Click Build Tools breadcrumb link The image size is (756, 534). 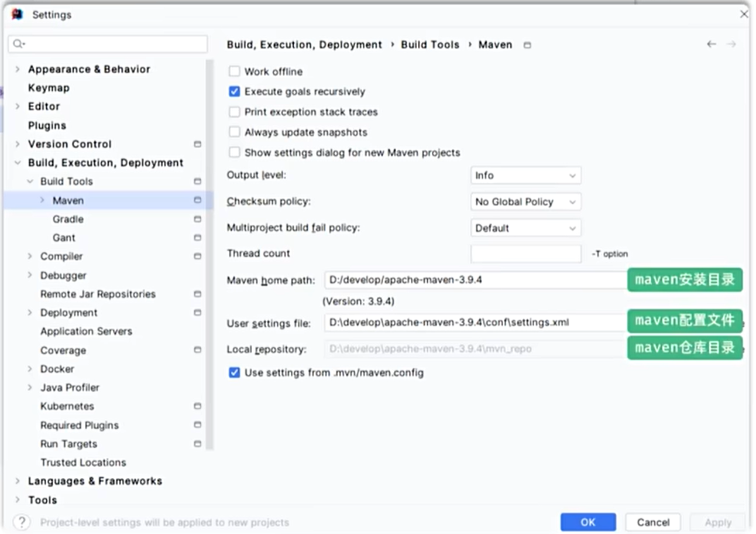coord(430,44)
